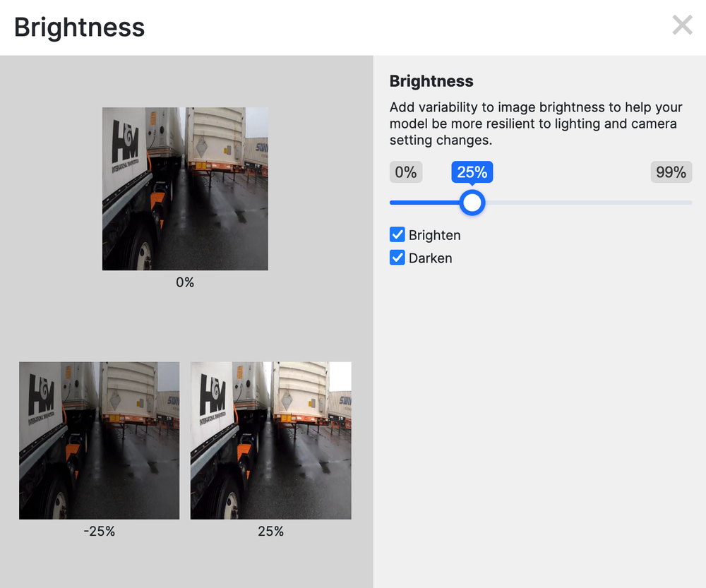This screenshot has width=706, height=588.
Task: Close the Brightness dialog
Action: [682, 25]
